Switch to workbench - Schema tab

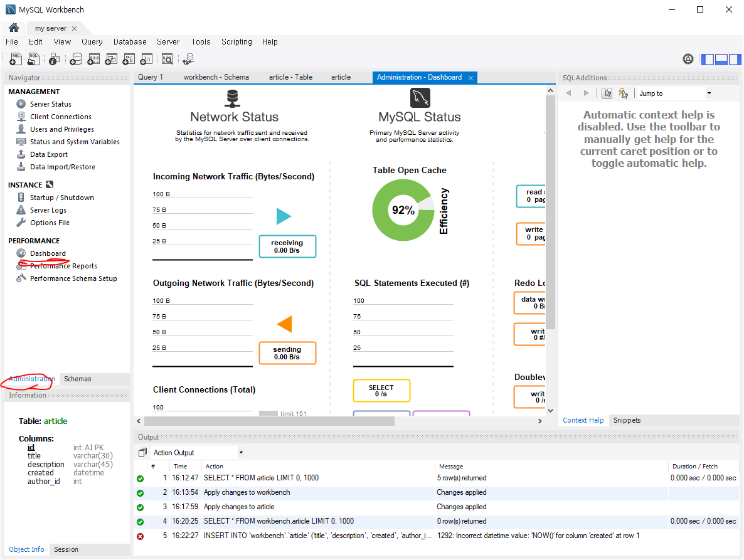pyautogui.click(x=216, y=77)
